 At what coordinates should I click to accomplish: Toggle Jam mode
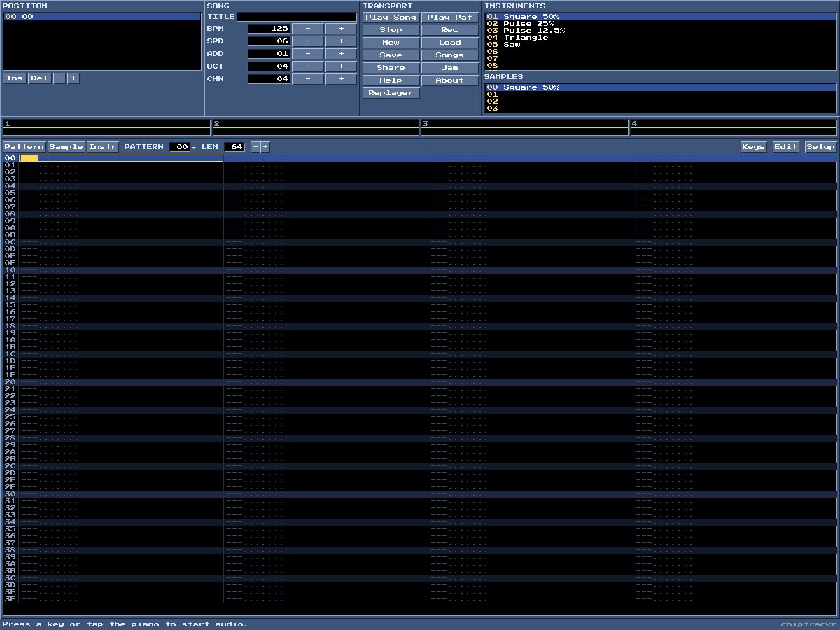pyautogui.click(x=449, y=68)
